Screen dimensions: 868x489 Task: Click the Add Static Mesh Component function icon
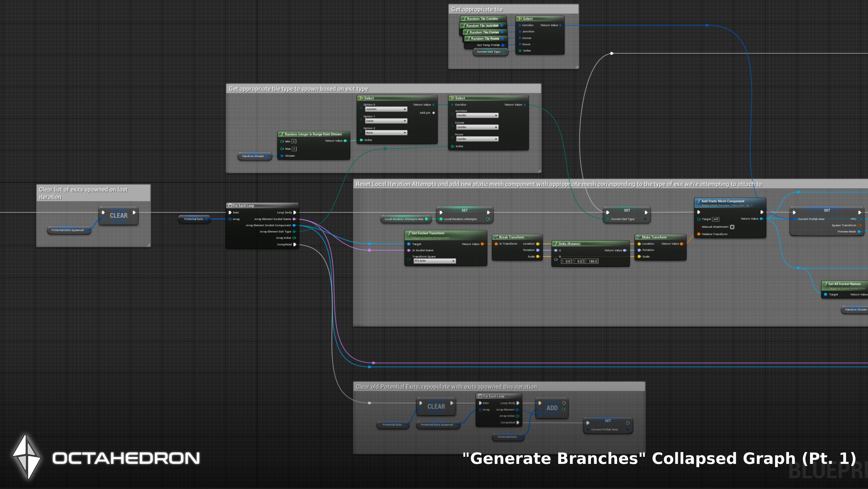tap(699, 201)
